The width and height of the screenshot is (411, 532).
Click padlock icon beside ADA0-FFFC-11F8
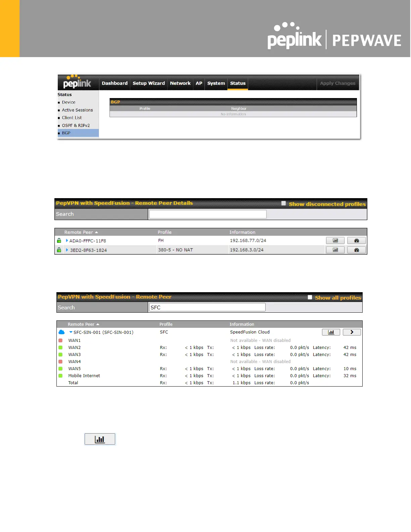[x=59, y=240]
